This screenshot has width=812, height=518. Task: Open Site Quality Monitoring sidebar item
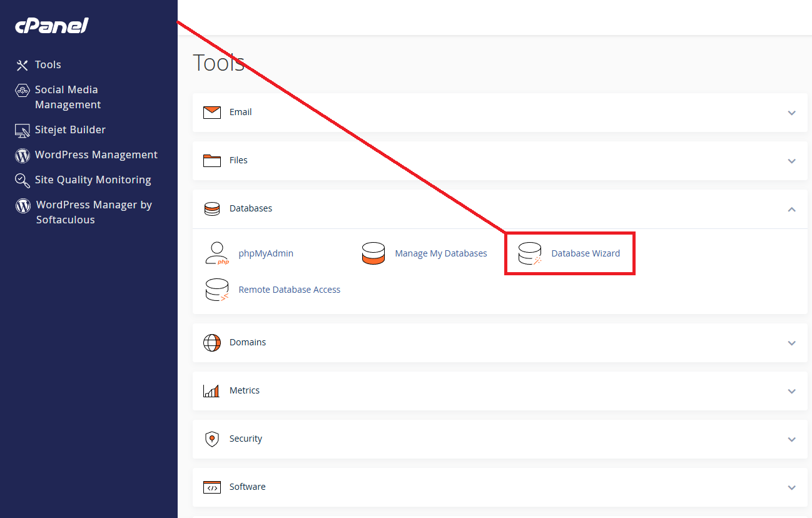point(93,180)
